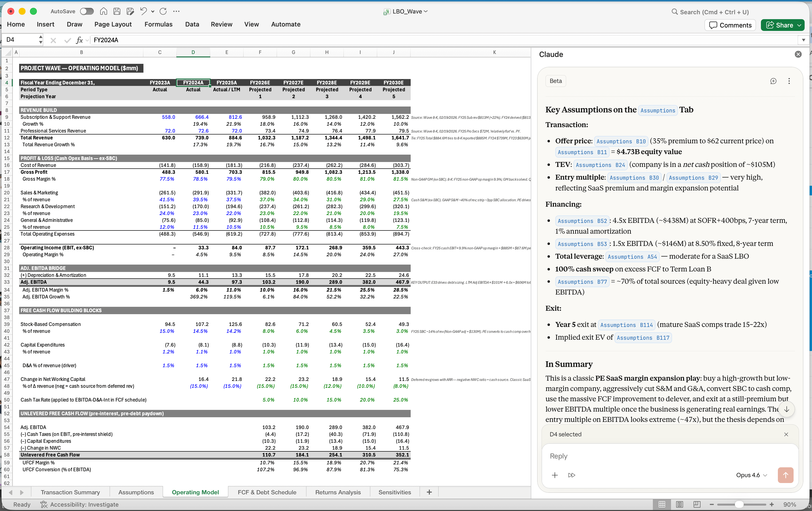
Task: Click the Save icon in the toolbar
Action: click(117, 11)
